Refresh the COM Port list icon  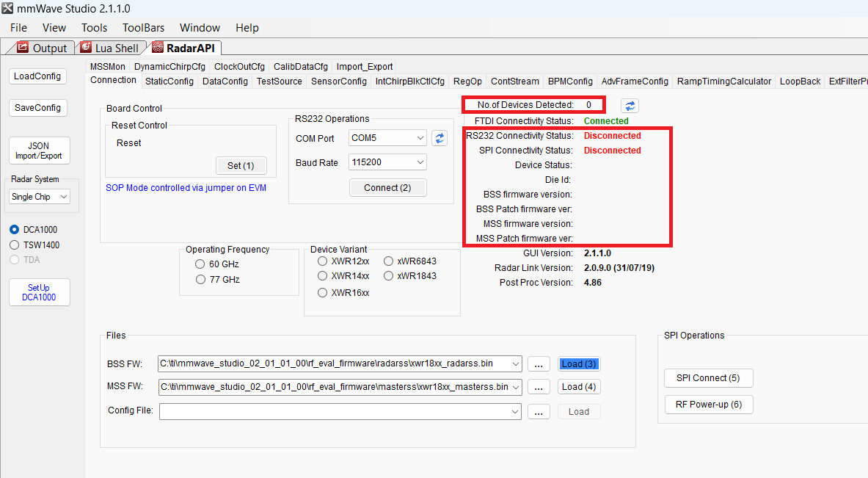440,138
